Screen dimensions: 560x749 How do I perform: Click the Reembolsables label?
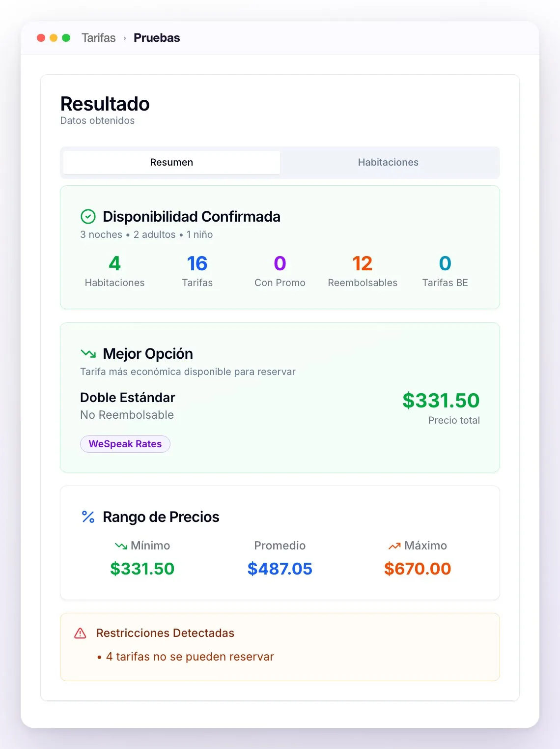click(363, 283)
